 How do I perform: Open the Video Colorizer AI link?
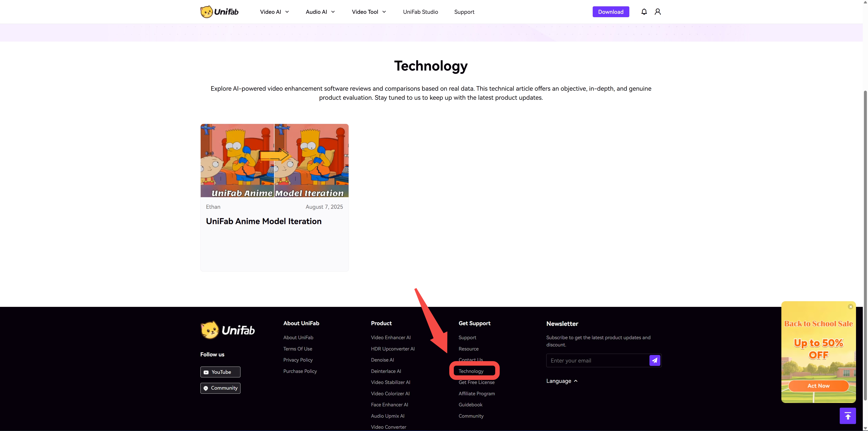390,394
